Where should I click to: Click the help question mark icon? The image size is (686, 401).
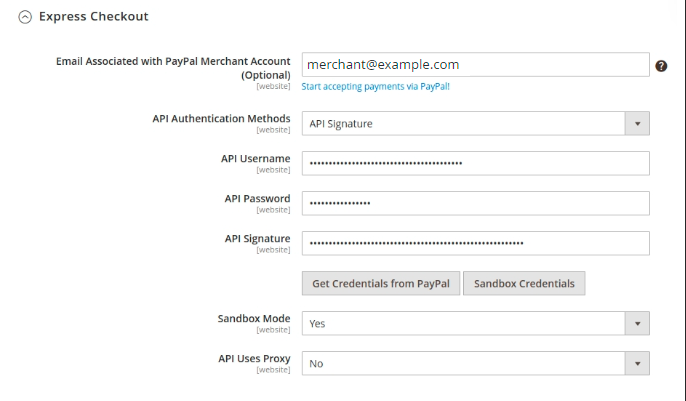(661, 66)
